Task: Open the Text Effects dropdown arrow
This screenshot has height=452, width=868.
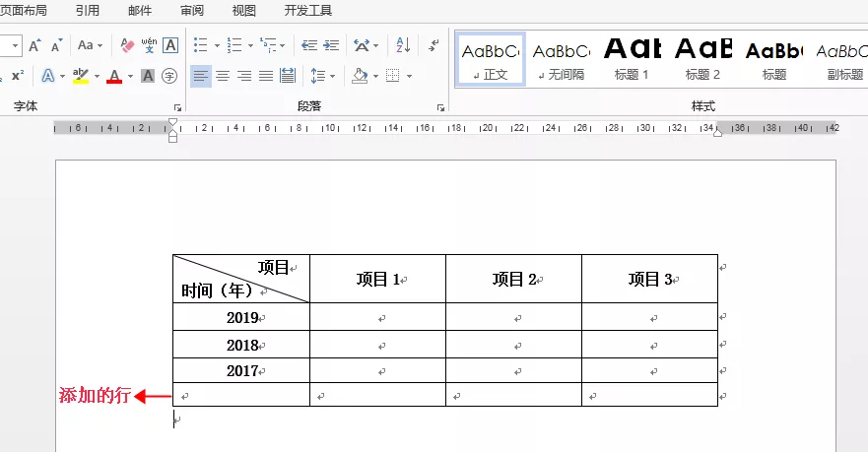Action: click(x=62, y=77)
